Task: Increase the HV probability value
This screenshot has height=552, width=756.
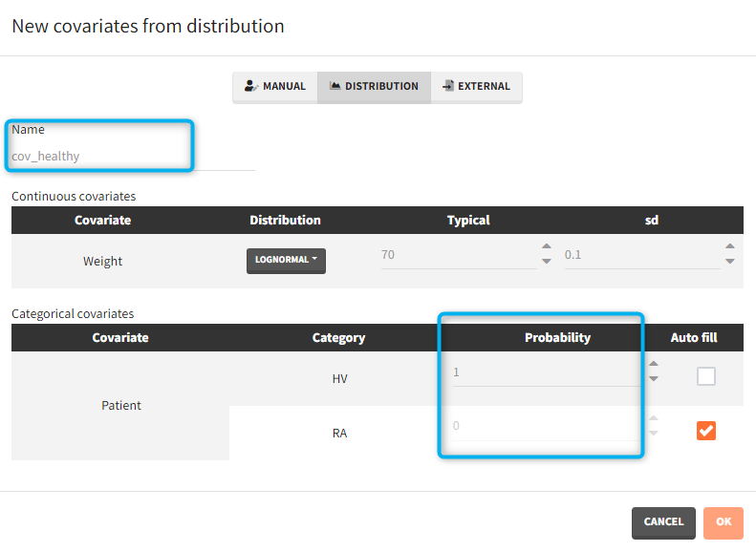Action: (654, 364)
